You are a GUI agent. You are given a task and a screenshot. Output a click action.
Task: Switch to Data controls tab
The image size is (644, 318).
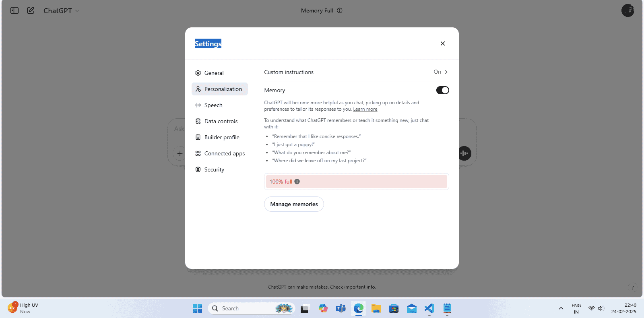(x=220, y=121)
